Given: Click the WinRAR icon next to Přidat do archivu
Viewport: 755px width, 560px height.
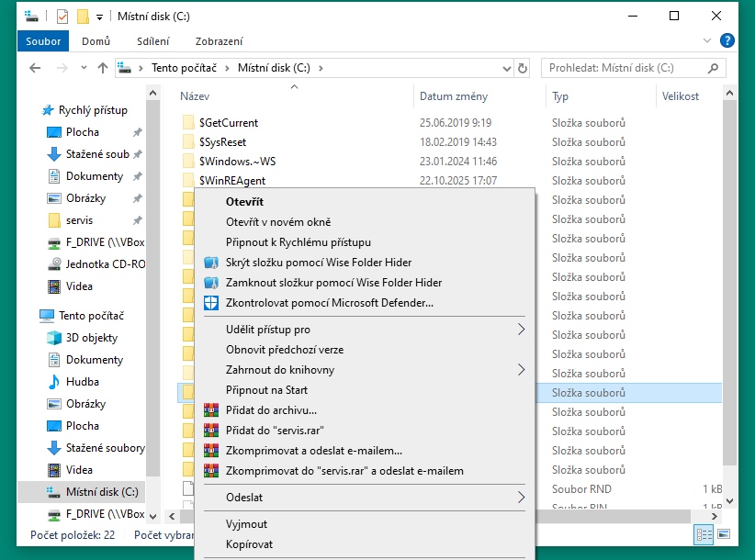Looking at the screenshot, I should 210,410.
